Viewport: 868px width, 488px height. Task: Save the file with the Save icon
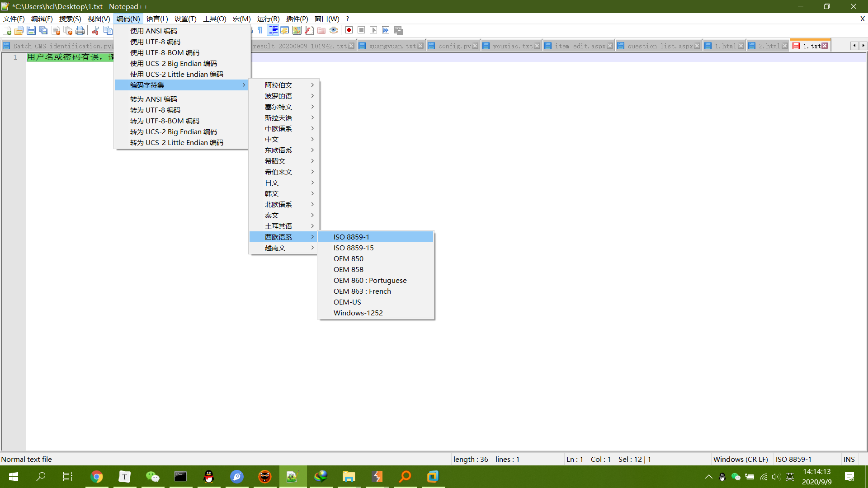pyautogui.click(x=31, y=30)
